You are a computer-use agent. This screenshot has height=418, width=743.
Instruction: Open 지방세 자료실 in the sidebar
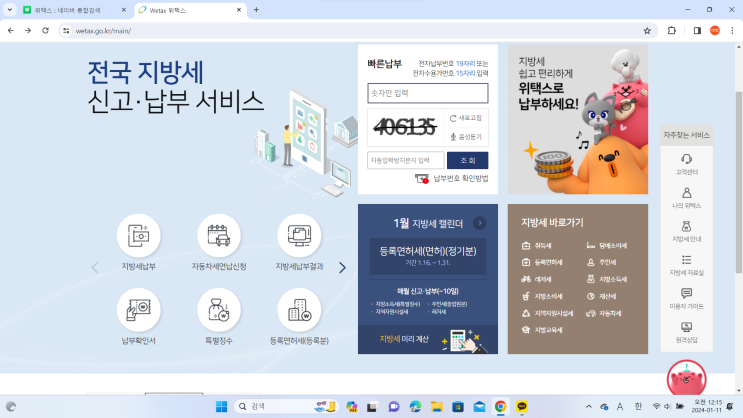(x=686, y=265)
